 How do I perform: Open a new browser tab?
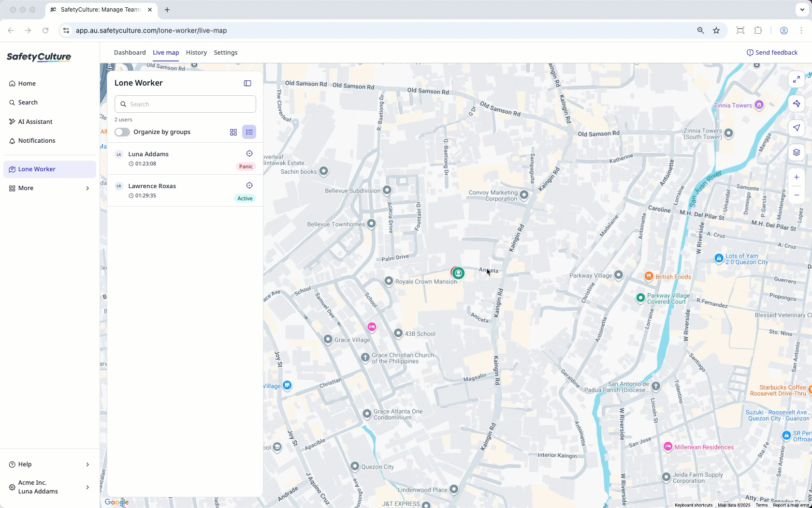pyautogui.click(x=167, y=10)
